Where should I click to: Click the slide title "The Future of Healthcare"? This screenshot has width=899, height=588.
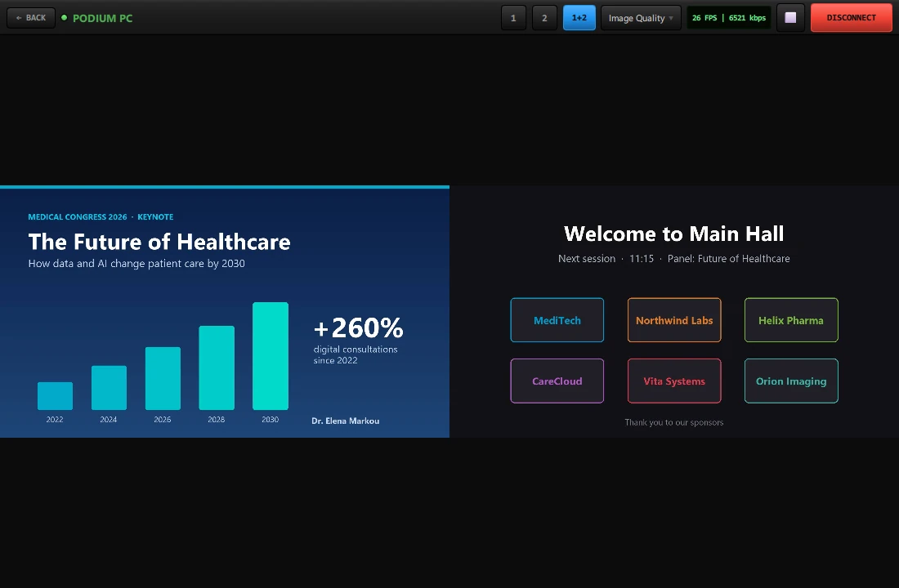[159, 242]
